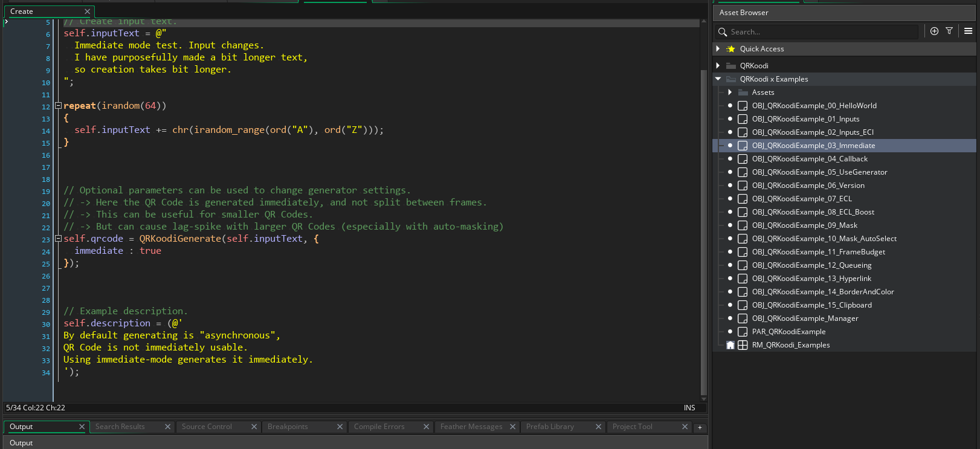Click object icon of OBJ_QRKoodiExample_00_HelloWorld
This screenshot has height=449, width=980.
743,106
